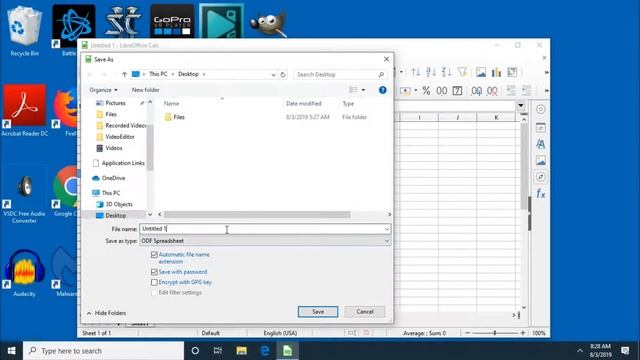Open Microsoft Edge from taskbar
Viewport: 640px width, 360px height.
coord(265,351)
